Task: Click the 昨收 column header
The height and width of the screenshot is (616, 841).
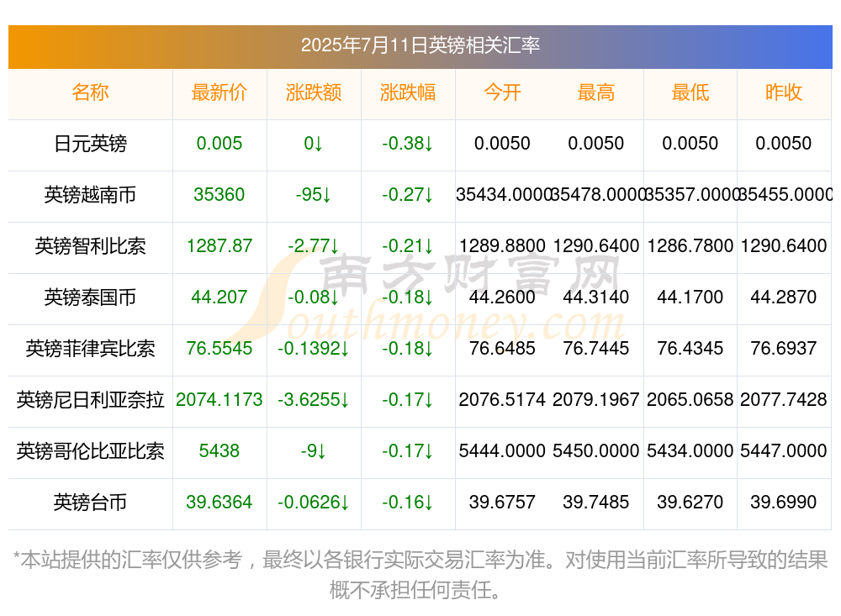Action: (784, 92)
